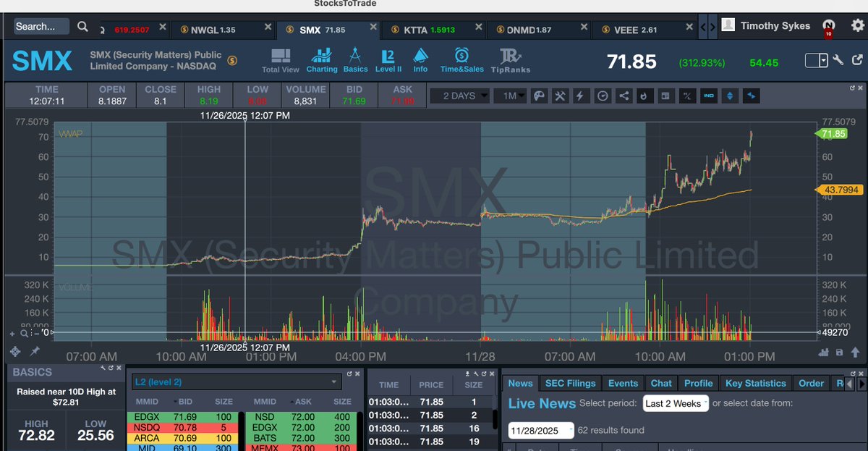
Task: Toggle the indicator IND button on chart toolbar
Action: point(708,96)
